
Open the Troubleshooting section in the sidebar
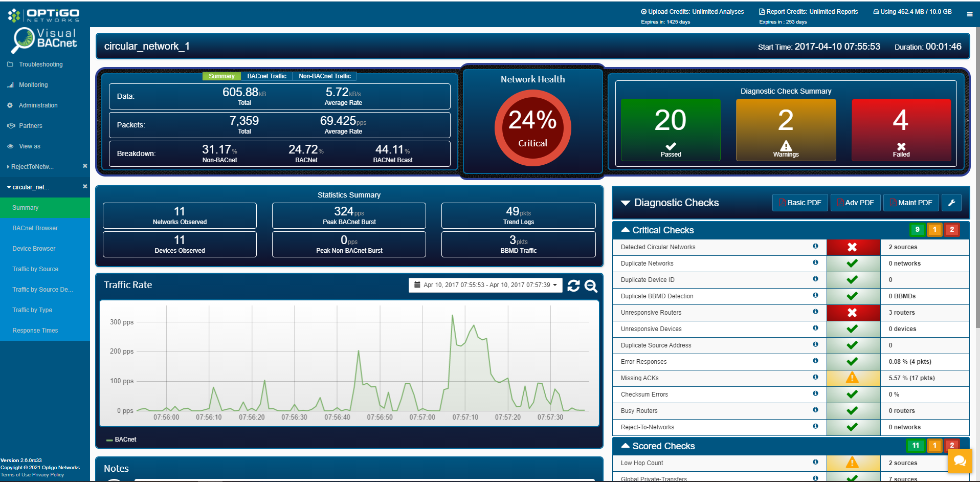pyautogui.click(x=41, y=64)
